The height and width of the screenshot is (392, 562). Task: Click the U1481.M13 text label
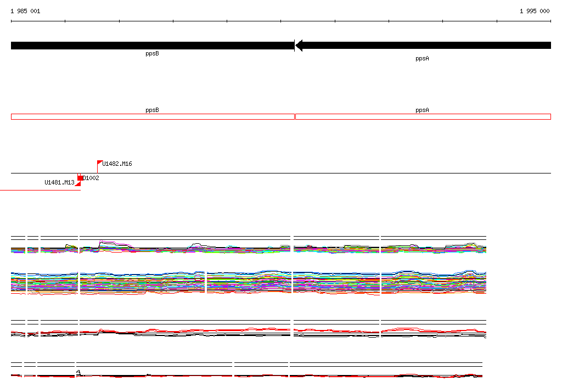(x=59, y=183)
